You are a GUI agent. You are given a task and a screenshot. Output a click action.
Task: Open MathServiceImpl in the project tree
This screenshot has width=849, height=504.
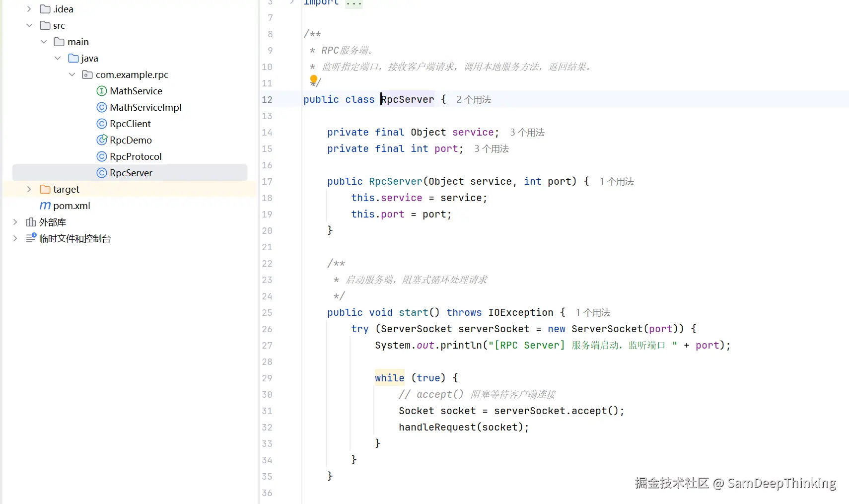coord(145,107)
